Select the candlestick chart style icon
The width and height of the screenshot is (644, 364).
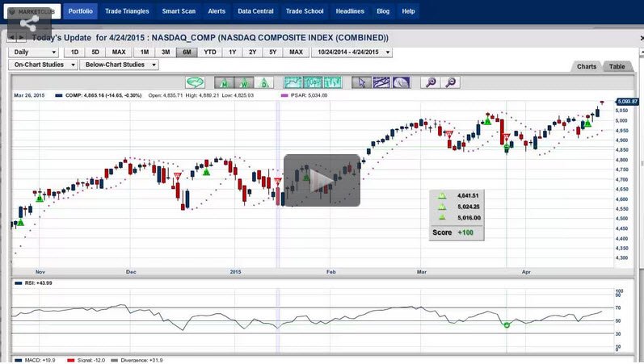[333, 82]
